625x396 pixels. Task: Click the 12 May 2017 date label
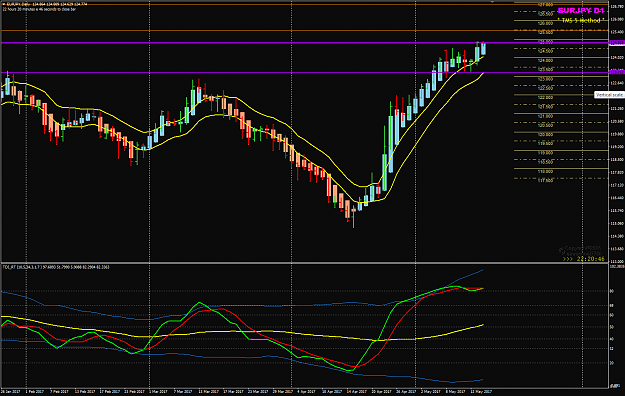tap(481, 392)
